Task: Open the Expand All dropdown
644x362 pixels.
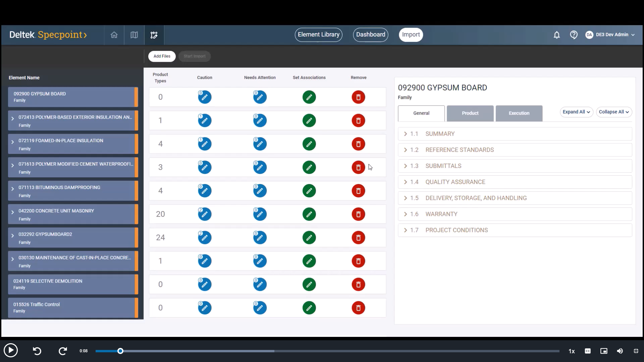Action: pyautogui.click(x=576, y=112)
